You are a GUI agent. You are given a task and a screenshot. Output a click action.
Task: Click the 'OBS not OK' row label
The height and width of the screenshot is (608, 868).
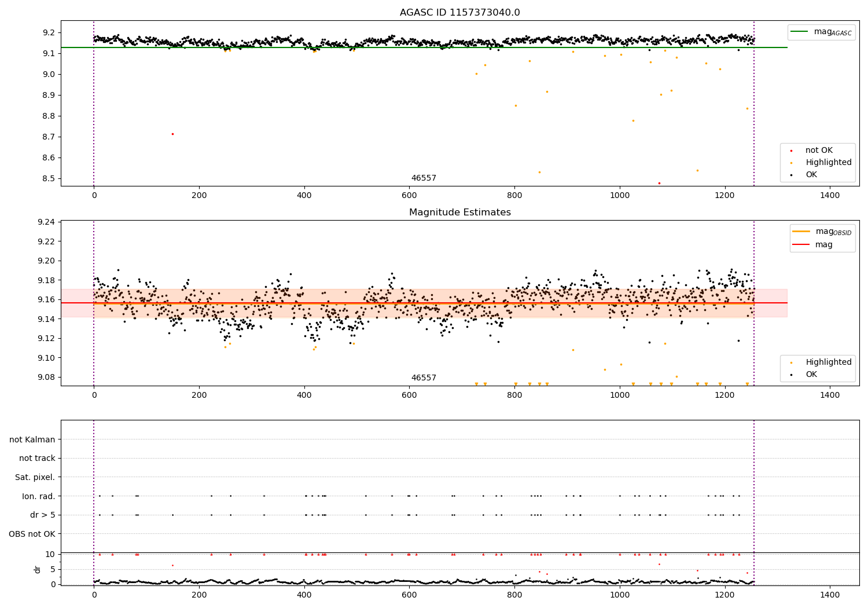pos(32,534)
